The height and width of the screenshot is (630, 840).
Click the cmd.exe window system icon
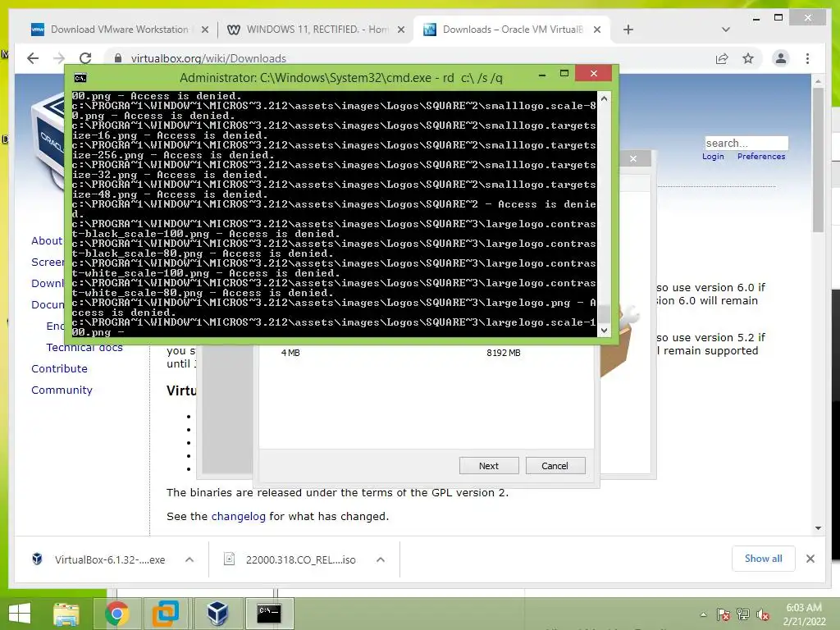(80, 78)
